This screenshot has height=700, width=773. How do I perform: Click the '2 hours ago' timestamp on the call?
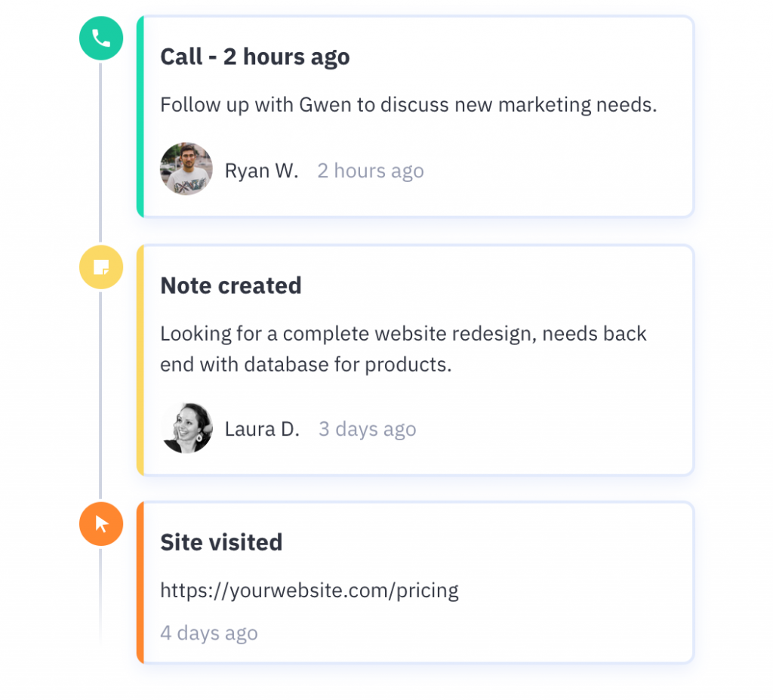tap(370, 170)
